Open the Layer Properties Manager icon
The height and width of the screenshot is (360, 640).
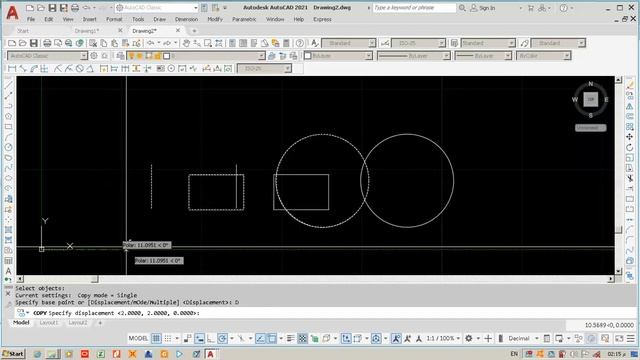120,56
